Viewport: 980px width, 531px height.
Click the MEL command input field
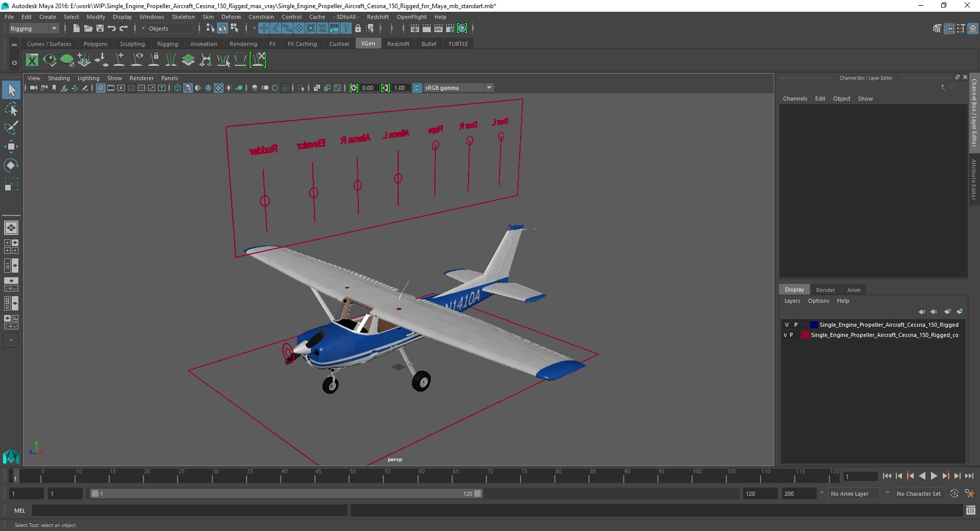click(189, 511)
